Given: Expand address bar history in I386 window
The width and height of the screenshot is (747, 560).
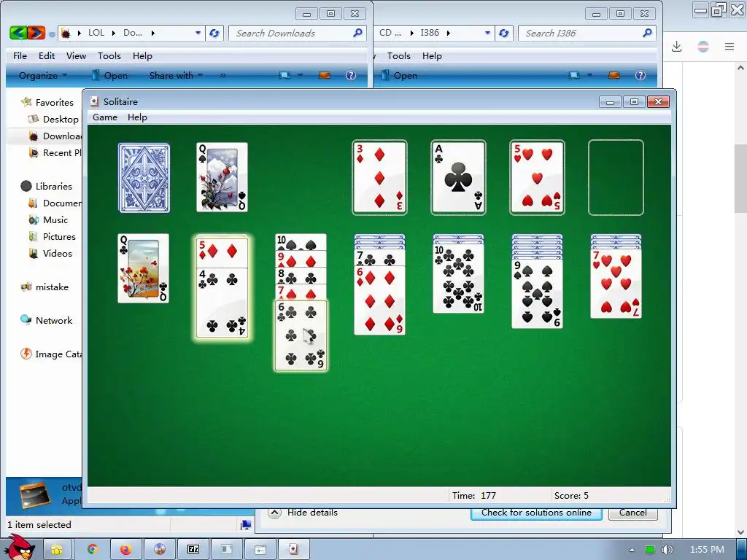Looking at the screenshot, I should pyautogui.click(x=487, y=33).
